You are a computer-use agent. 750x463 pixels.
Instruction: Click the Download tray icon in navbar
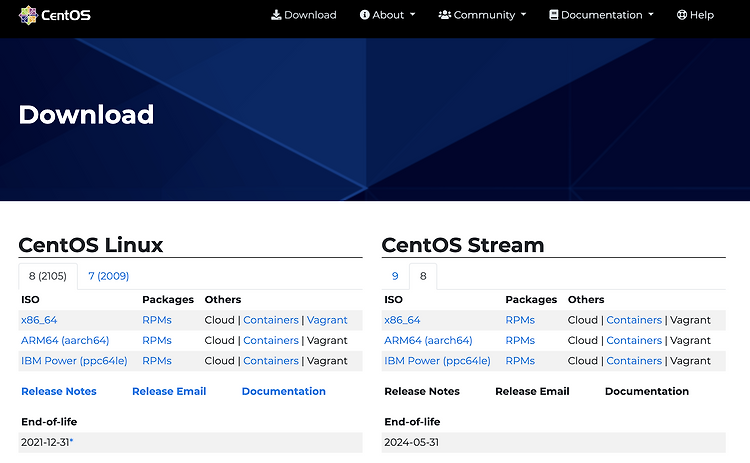[276, 15]
